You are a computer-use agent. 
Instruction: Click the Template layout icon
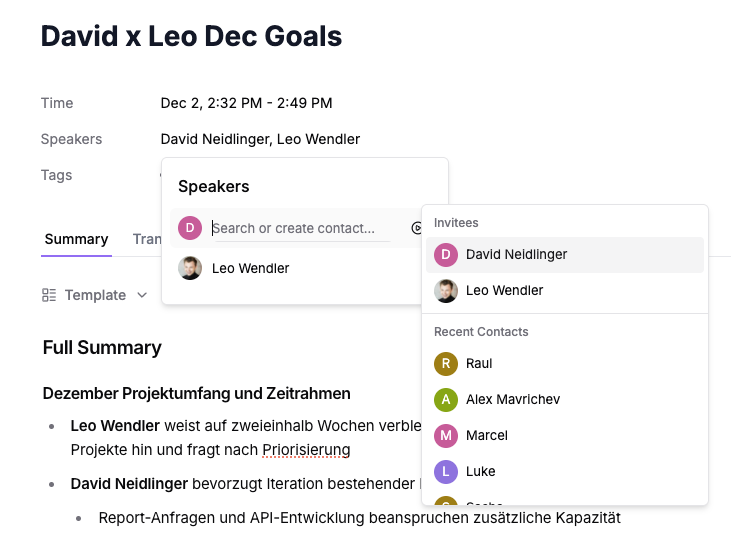[49, 295]
